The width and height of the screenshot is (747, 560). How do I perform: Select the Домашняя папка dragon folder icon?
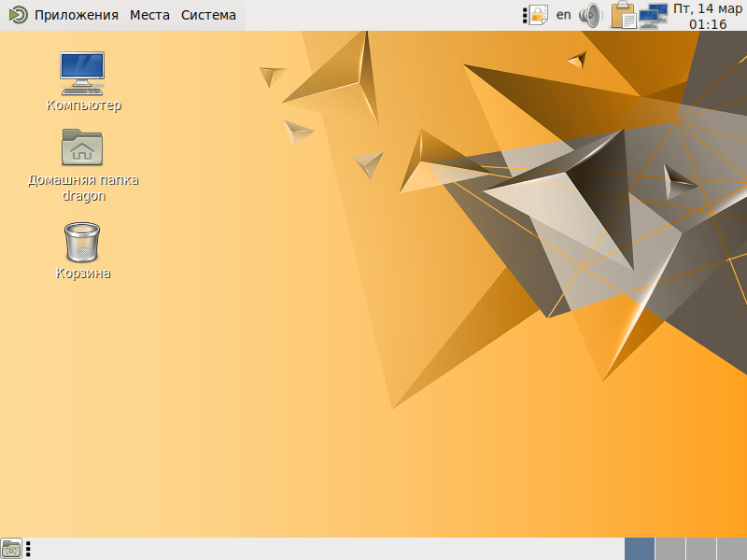point(83,165)
